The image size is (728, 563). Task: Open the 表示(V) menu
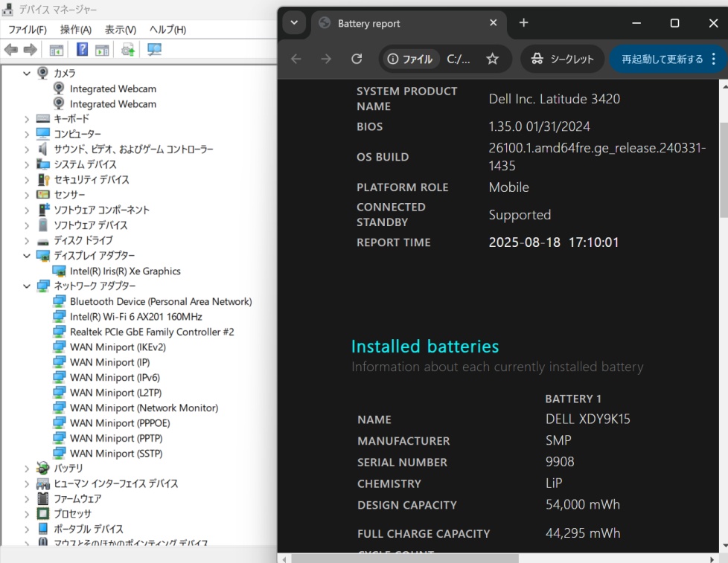tap(121, 30)
